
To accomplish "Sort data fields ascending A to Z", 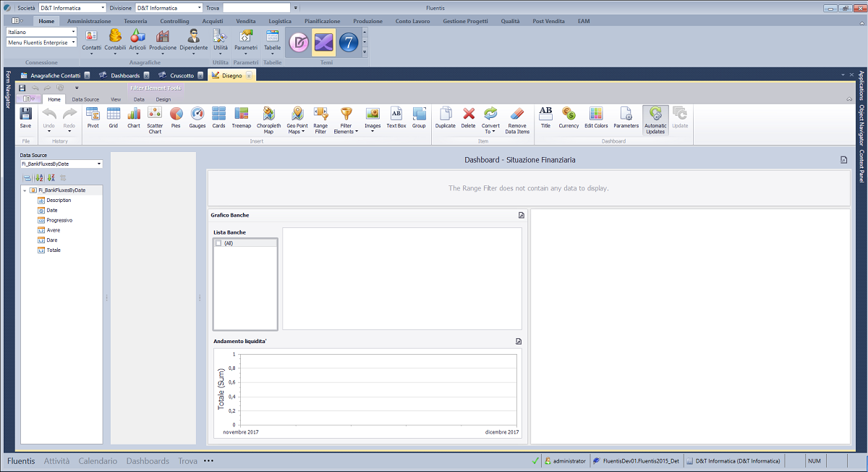I will click(39, 177).
